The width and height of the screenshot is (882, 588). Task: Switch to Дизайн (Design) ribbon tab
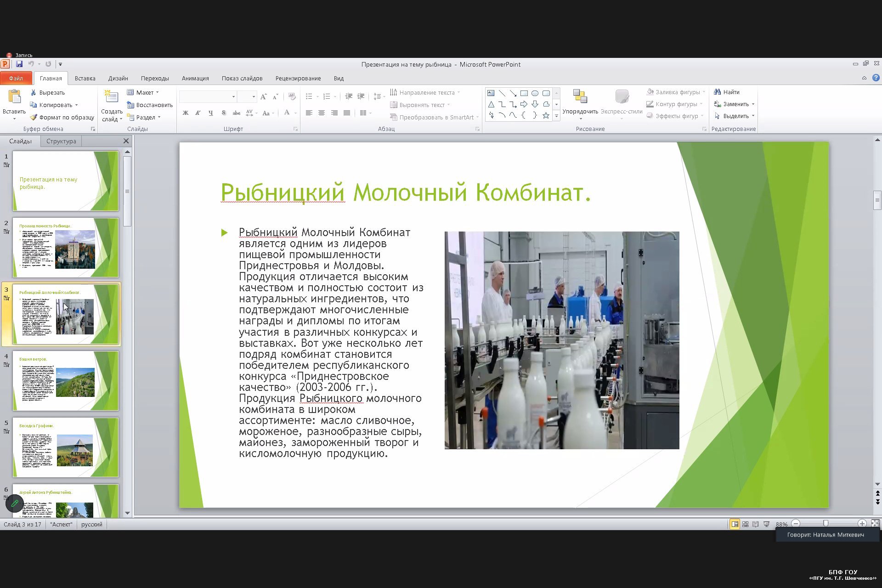(x=118, y=78)
